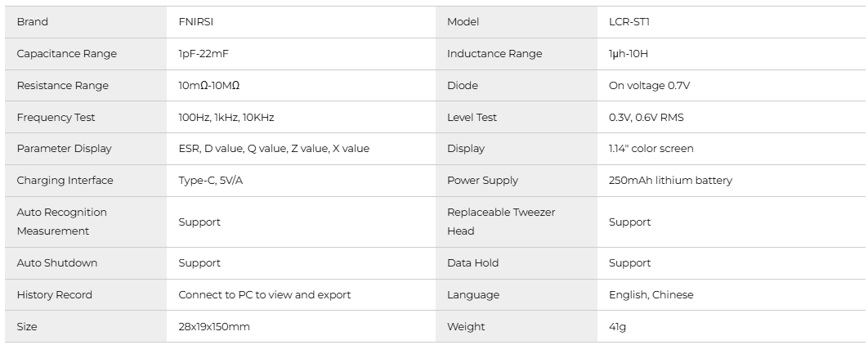Click the 0.3V, 0.6V RMS value
Screen dimensions: 868x345
tap(646, 118)
